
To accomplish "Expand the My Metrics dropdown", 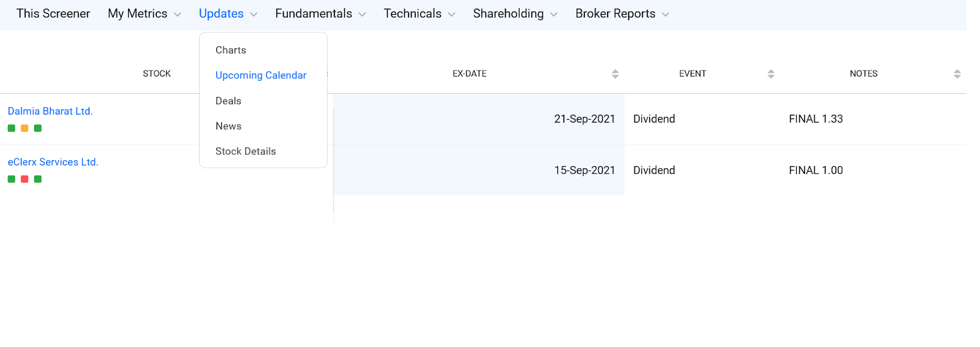I will click(145, 13).
